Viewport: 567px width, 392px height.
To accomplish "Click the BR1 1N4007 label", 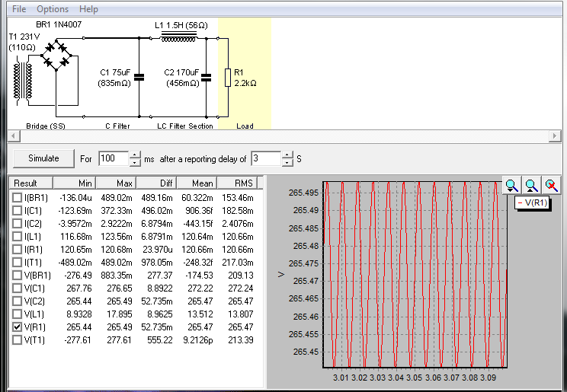I will coord(59,24).
